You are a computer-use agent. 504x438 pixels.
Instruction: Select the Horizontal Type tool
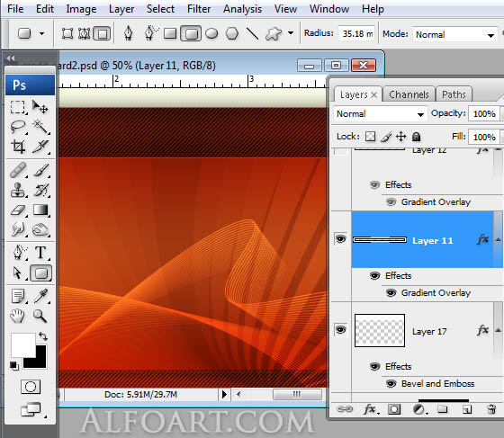pos(40,253)
